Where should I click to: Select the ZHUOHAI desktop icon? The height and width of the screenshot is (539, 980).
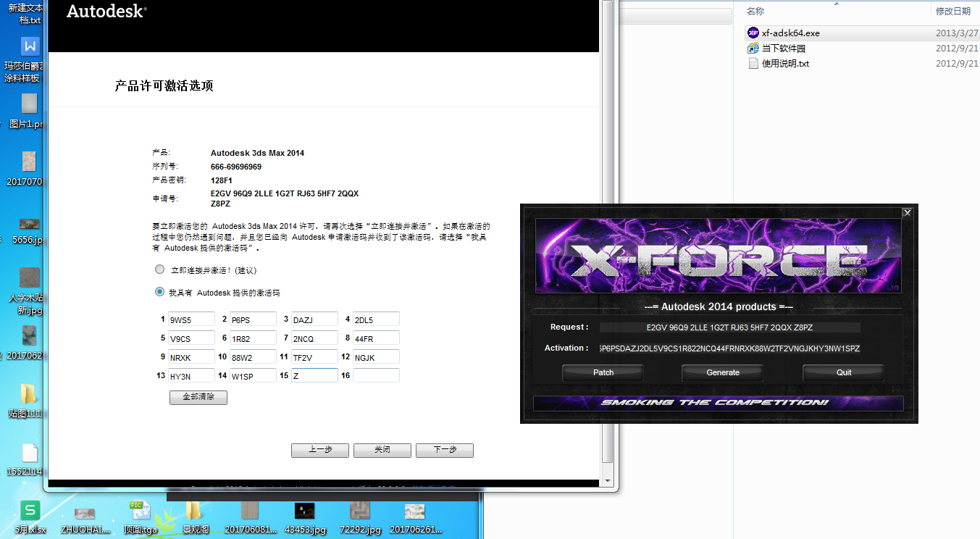85,512
